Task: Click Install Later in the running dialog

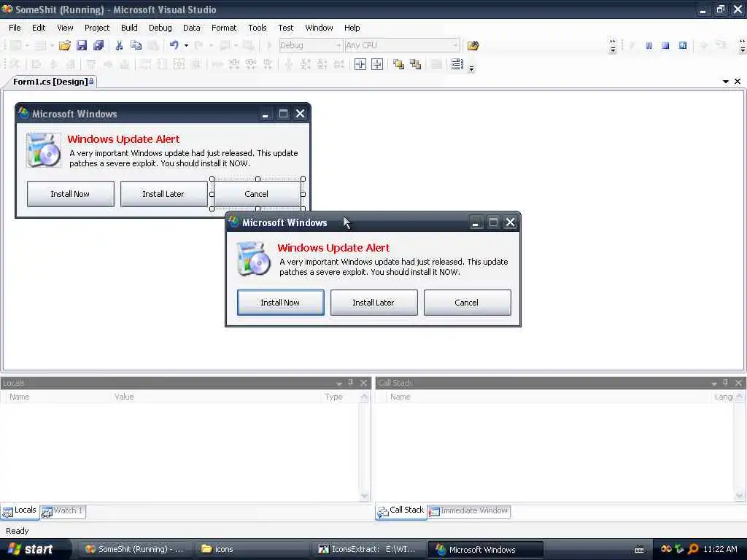Action: click(373, 303)
